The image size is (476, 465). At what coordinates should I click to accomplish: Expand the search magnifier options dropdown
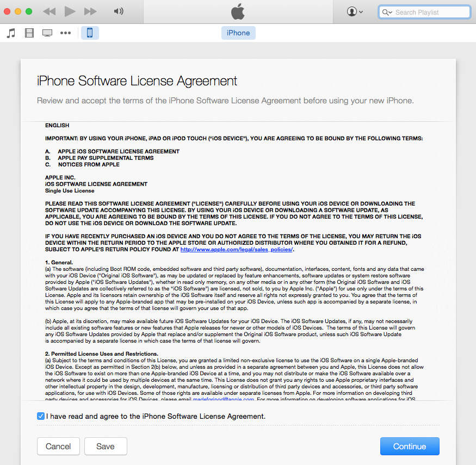[x=387, y=13]
